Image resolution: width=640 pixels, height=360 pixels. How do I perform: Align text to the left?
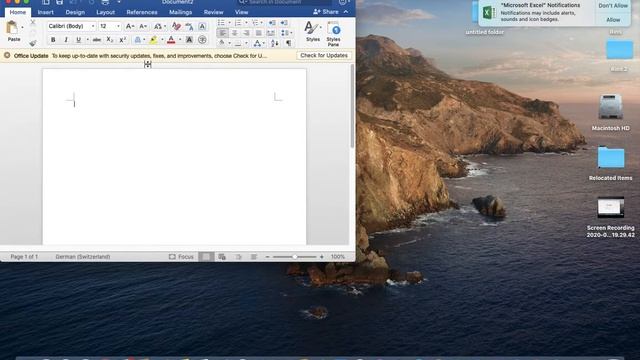point(222,33)
